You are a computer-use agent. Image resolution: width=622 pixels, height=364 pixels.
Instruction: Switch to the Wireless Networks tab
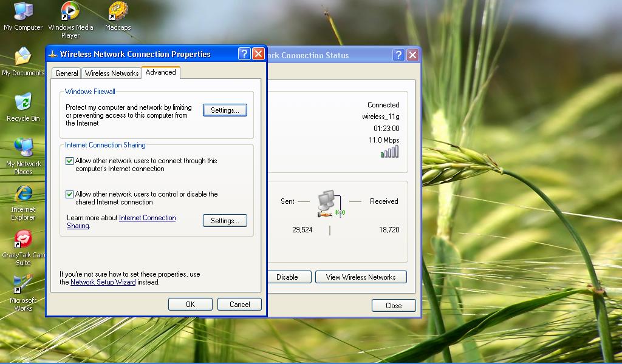(112, 73)
